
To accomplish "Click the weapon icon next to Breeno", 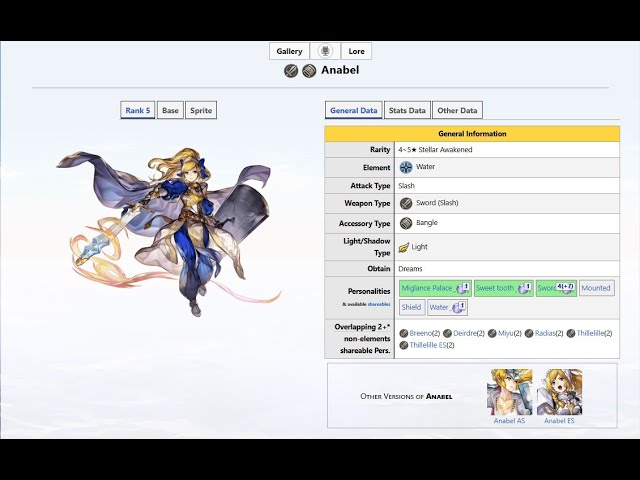I will pyautogui.click(x=404, y=333).
